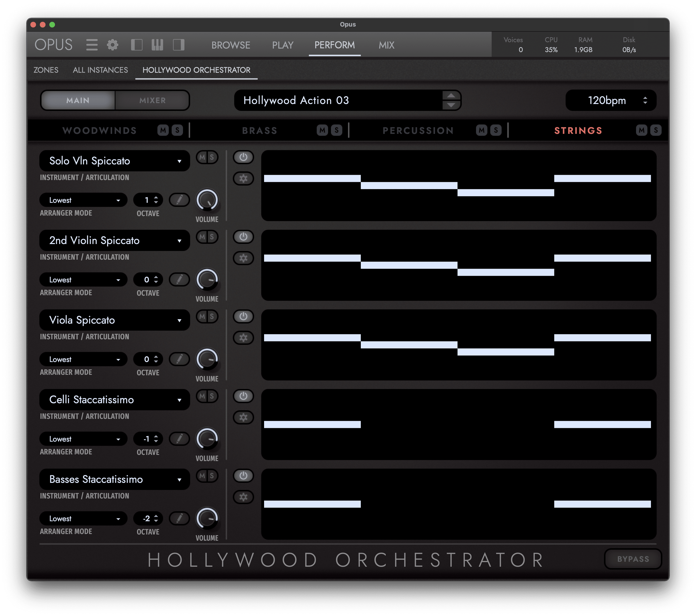Open Hollywood Action 03 preset selector
The height and width of the screenshot is (616, 696).
point(348,100)
